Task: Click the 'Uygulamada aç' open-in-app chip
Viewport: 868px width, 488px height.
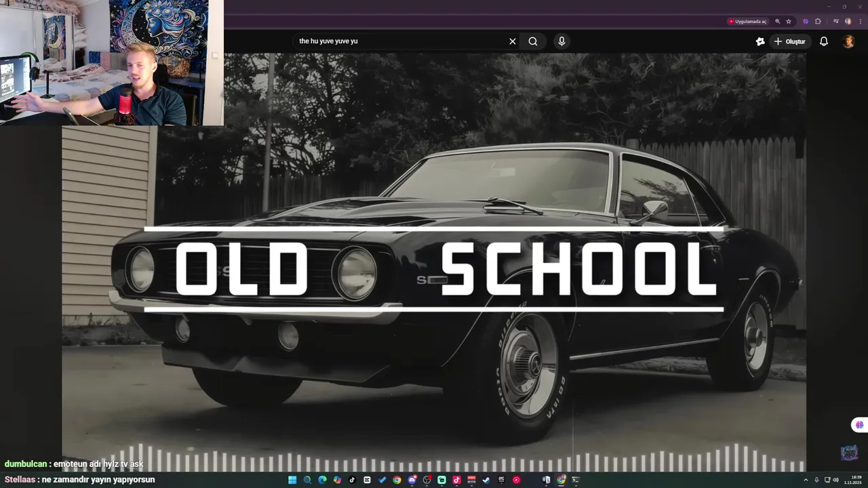Action: click(x=748, y=22)
